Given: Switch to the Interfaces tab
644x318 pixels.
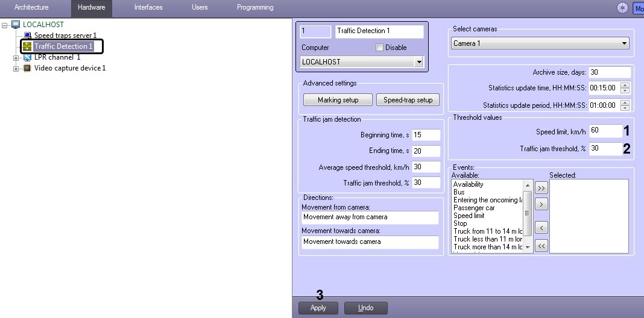Looking at the screenshot, I should pyautogui.click(x=148, y=7).
